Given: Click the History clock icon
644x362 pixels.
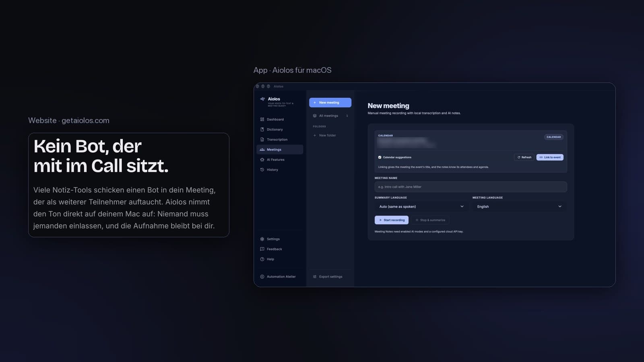Looking at the screenshot, I should tap(262, 170).
